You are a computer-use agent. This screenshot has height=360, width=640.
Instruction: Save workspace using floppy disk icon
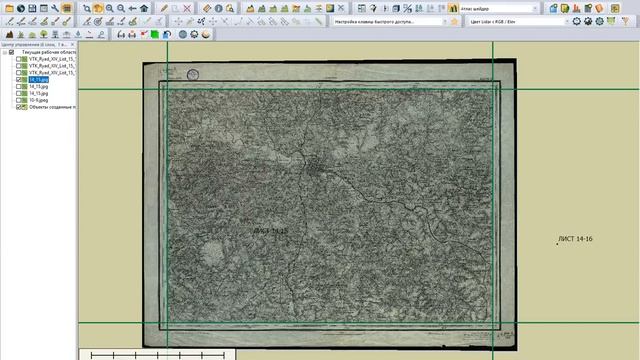click(x=32, y=8)
